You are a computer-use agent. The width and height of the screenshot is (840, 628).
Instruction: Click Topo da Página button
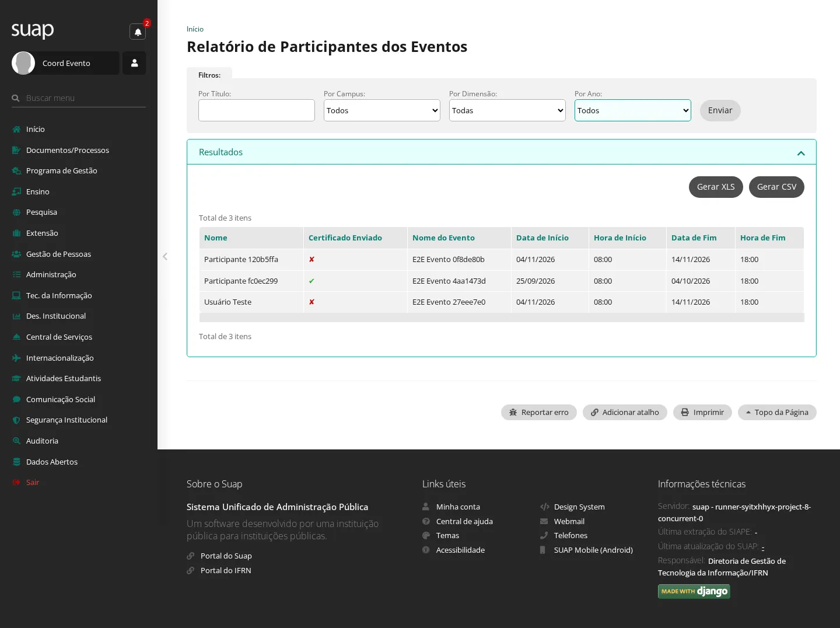[777, 412]
